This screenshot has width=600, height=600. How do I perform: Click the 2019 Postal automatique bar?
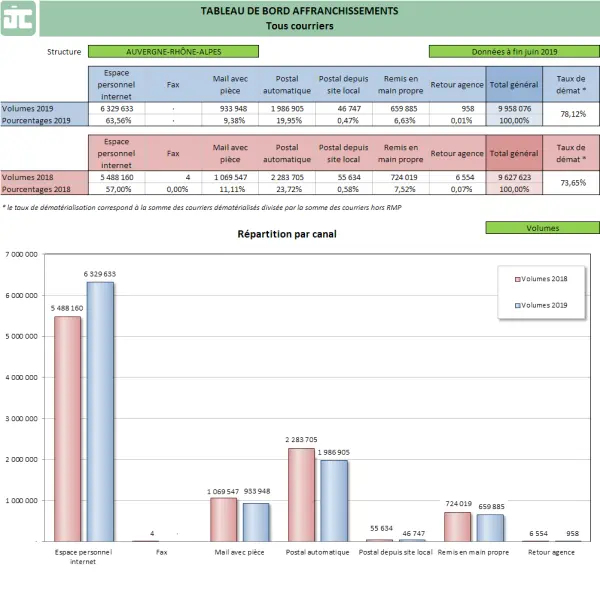coord(334,501)
